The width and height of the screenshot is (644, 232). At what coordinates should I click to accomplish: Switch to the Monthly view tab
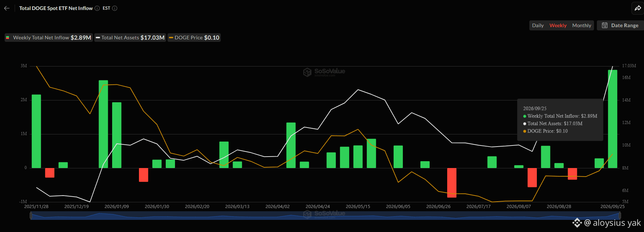[581, 25]
